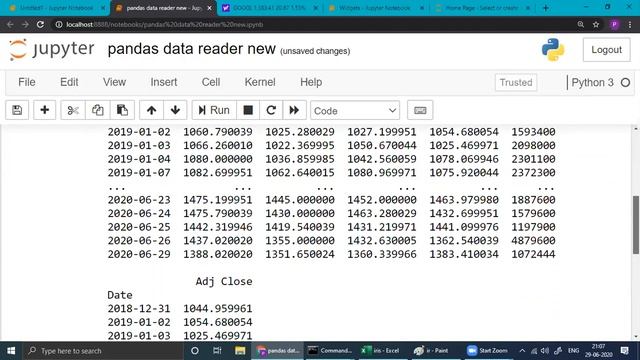Cut selected cells with the scissors icon
The width and height of the screenshot is (640, 360).
[73, 110]
